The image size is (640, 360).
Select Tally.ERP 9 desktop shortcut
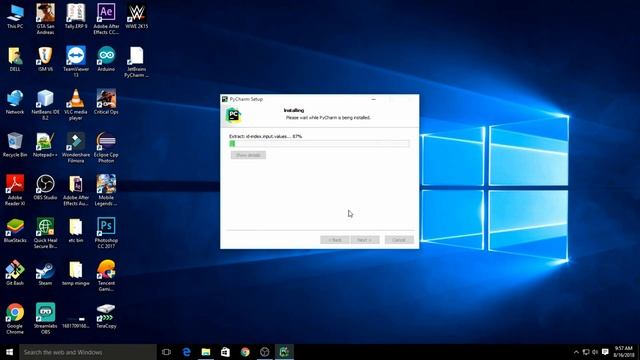76,16
